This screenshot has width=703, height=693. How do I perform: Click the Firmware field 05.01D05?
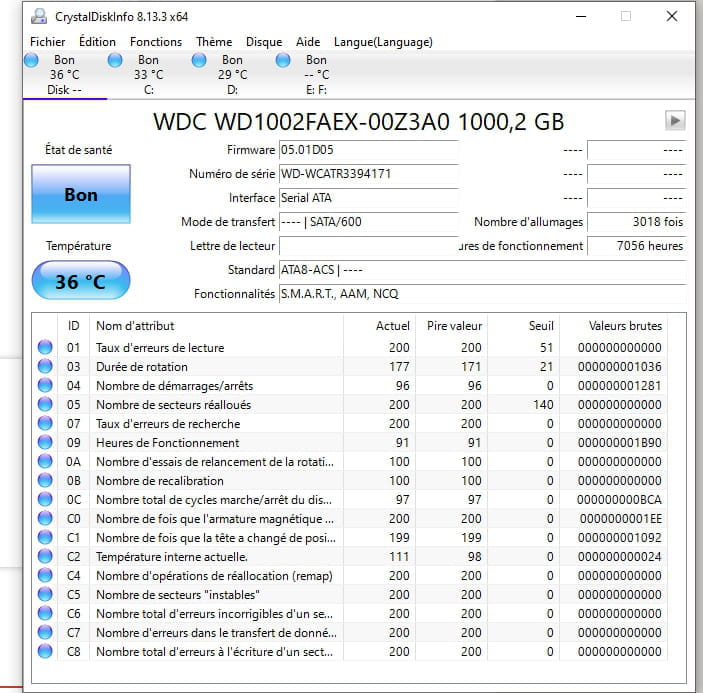click(369, 150)
